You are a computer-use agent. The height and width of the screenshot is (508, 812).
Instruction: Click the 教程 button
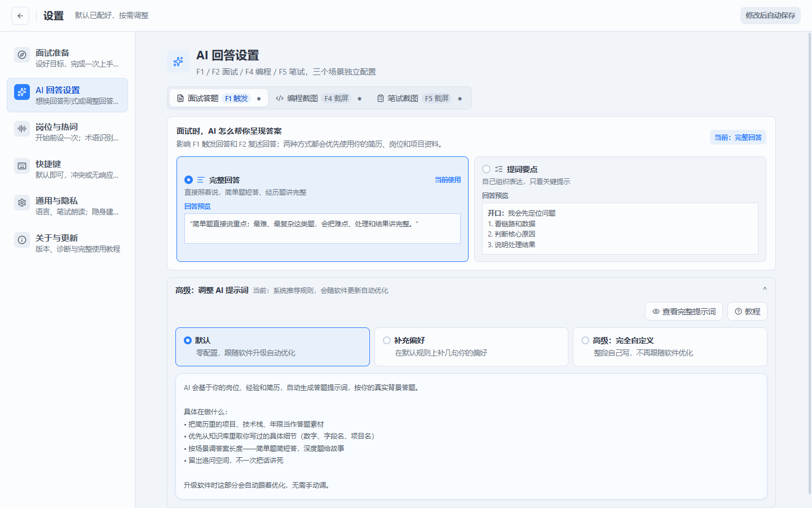click(x=747, y=312)
